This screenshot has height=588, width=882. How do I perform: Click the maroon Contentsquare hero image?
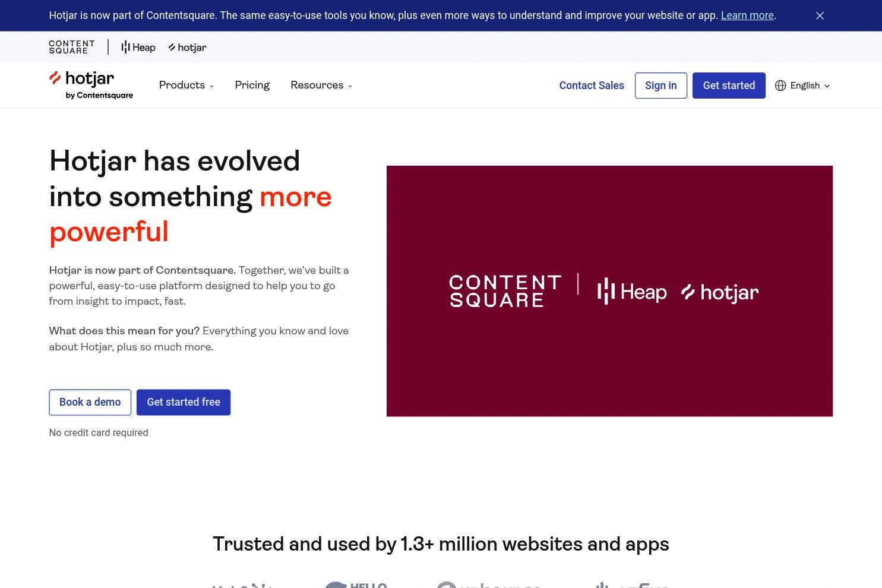point(609,368)
